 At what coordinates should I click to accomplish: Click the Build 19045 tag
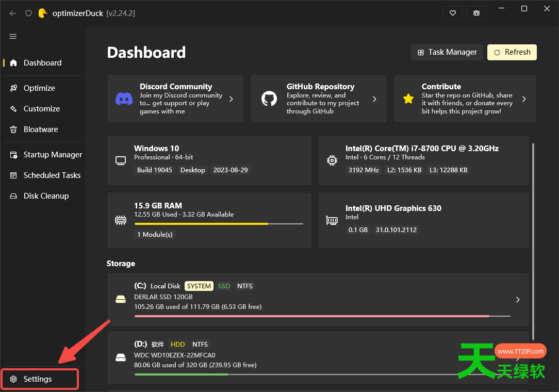point(155,170)
